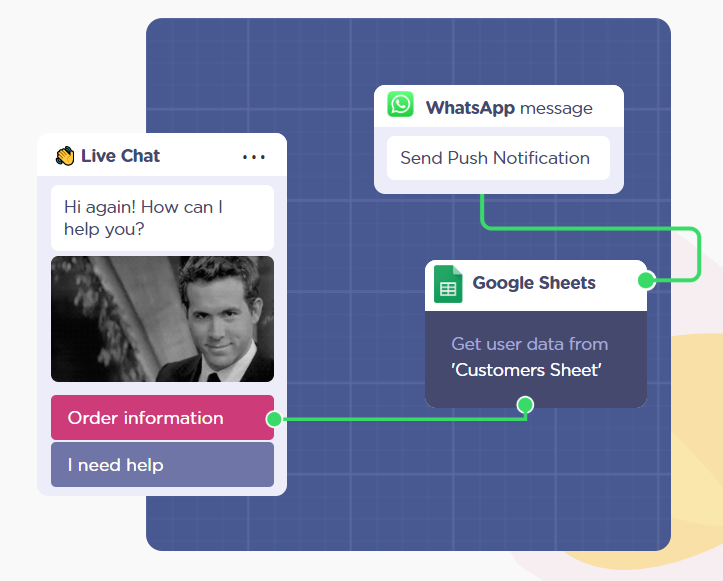723x581 pixels.
Task: Open the photo thumbnail in Live Chat
Action: point(162,319)
